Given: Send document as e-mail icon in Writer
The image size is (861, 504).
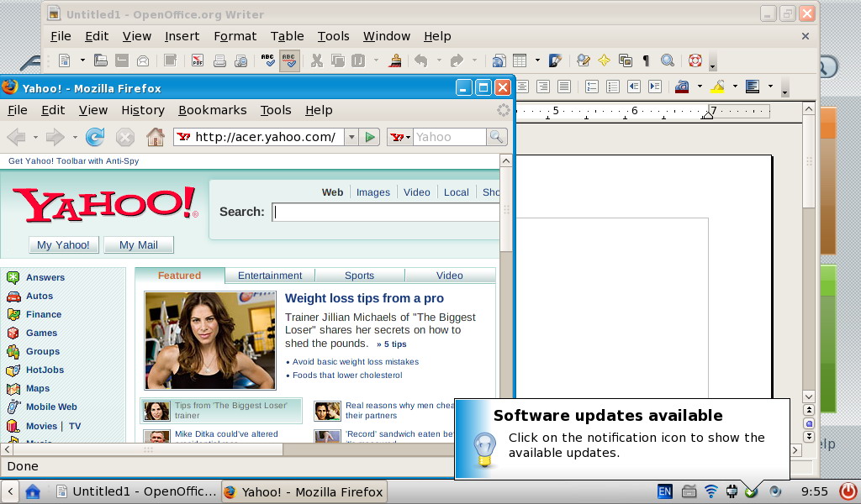Looking at the screenshot, I should (143, 60).
